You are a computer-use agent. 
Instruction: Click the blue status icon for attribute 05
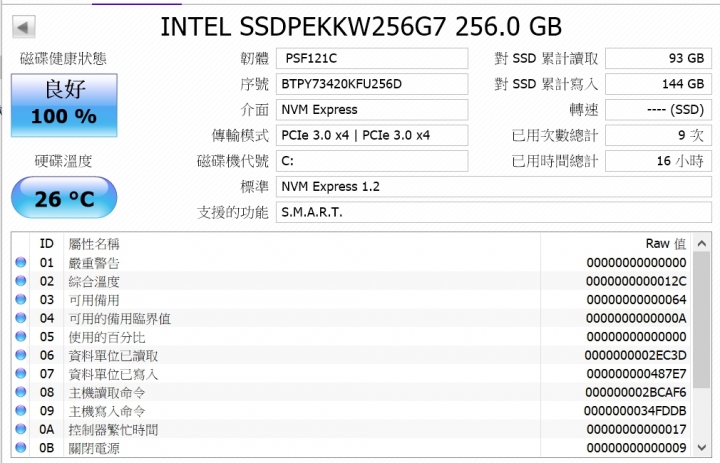coord(21,336)
